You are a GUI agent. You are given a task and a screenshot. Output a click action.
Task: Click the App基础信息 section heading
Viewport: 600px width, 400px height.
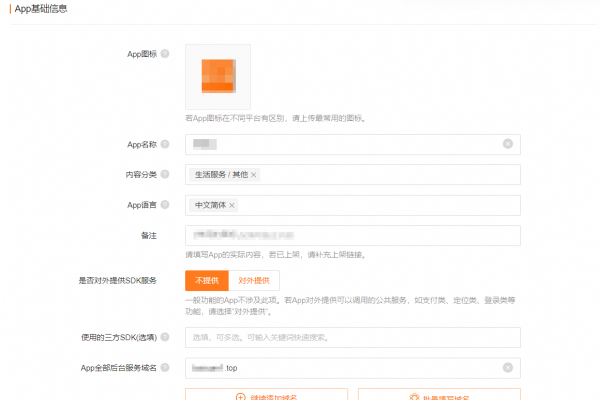[41, 9]
